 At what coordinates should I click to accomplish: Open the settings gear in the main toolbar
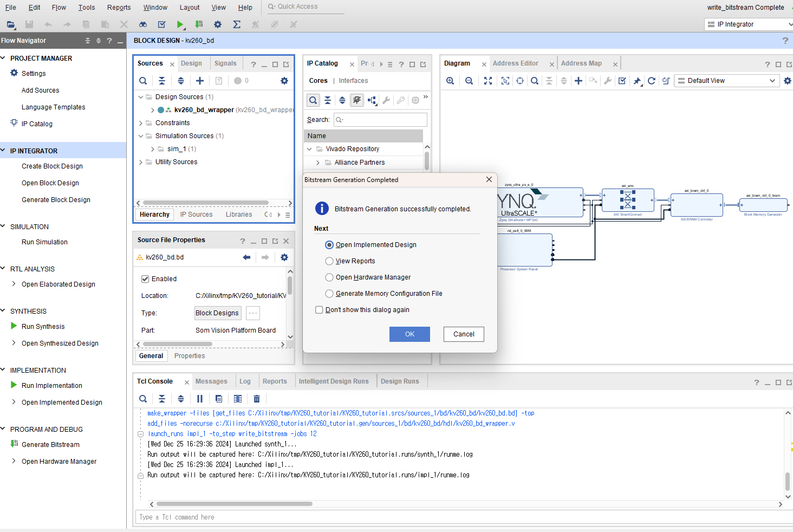click(218, 24)
